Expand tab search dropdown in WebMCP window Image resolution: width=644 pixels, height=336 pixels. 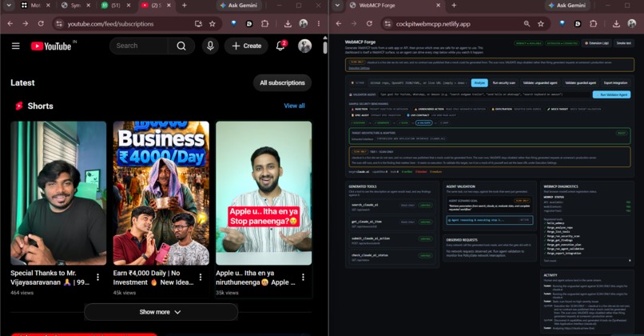337,6
